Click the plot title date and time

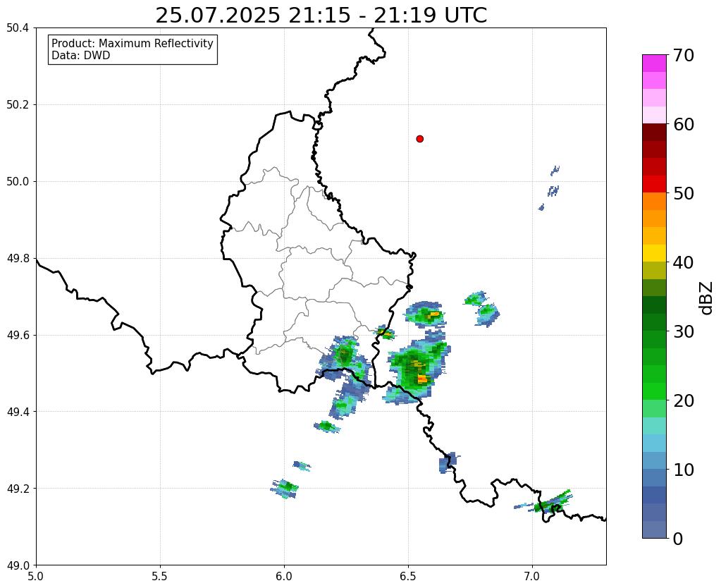pyautogui.click(x=321, y=16)
